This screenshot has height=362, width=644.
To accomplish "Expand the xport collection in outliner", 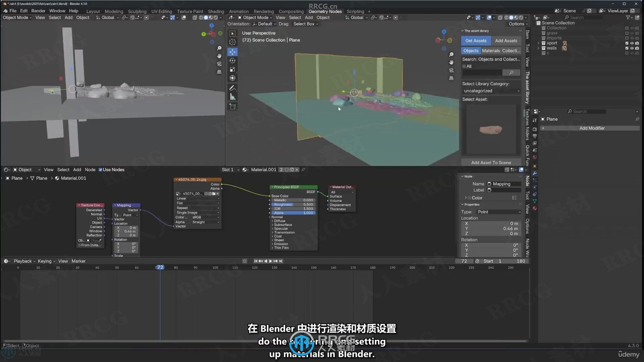I will pos(539,43).
